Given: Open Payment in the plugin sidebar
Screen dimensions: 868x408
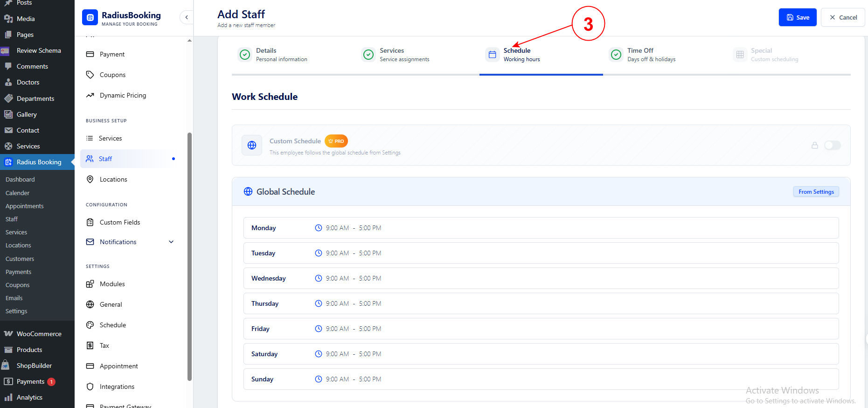Looking at the screenshot, I should click(x=112, y=54).
